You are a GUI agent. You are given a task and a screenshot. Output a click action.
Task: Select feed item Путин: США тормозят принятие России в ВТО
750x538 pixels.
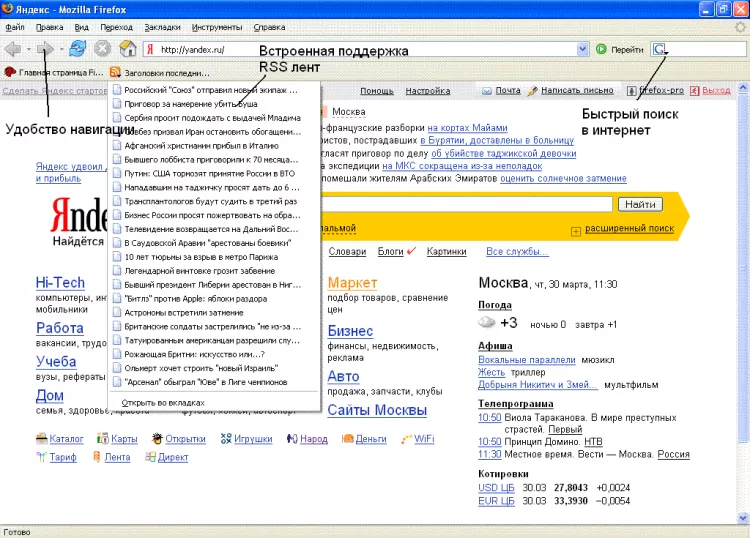(214, 174)
